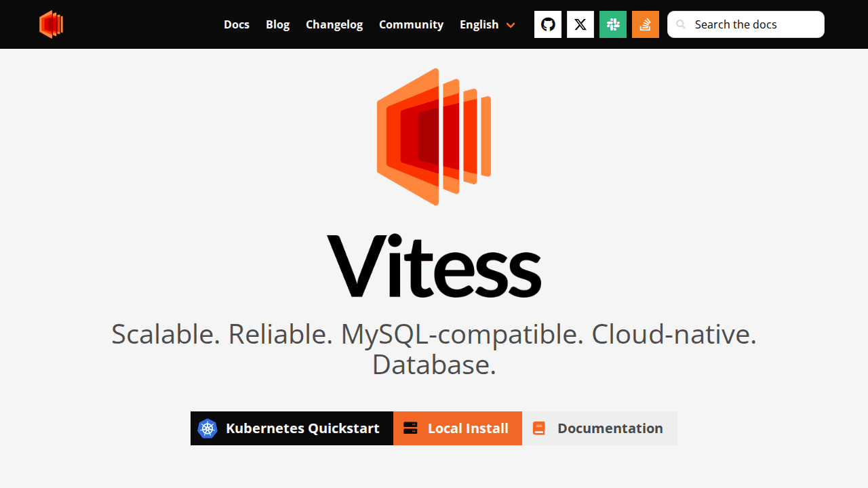Click the Vitess logo in navbar
The width and height of the screenshot is (868, 488).
tap(51, 24)
